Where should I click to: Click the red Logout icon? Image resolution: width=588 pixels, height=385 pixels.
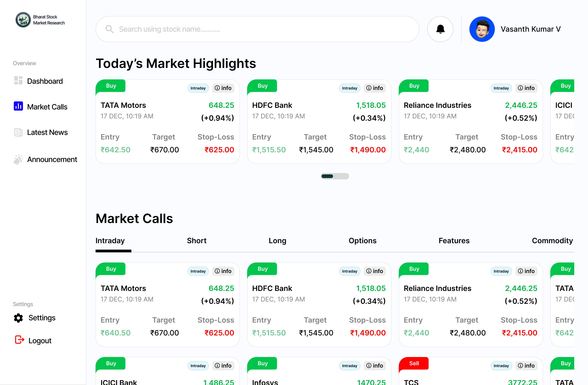[19, 340]
